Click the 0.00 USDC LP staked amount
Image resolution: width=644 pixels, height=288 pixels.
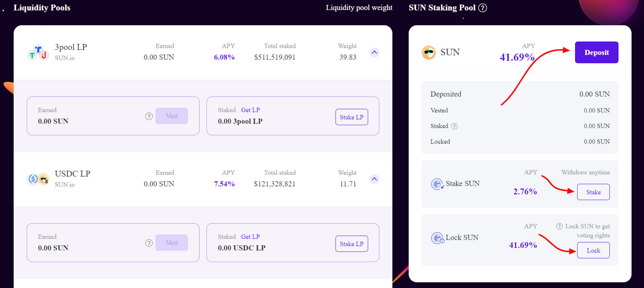(242, 248)
